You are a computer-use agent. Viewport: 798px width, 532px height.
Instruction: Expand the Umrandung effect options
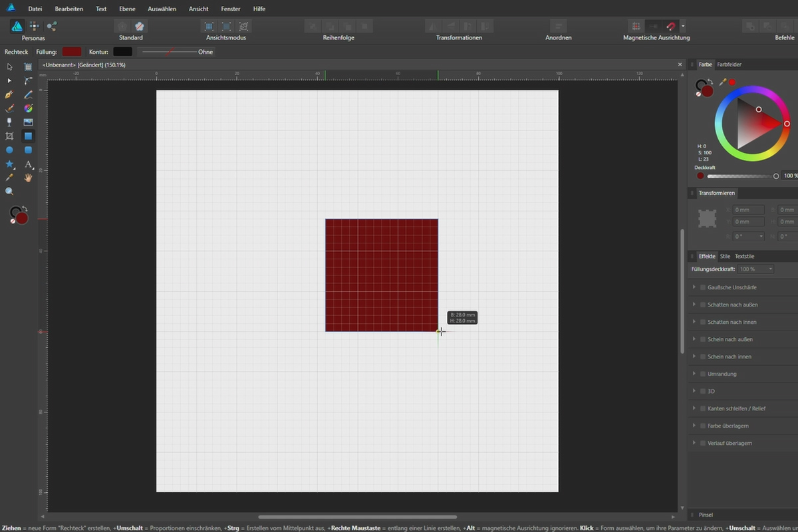[694, 374]
